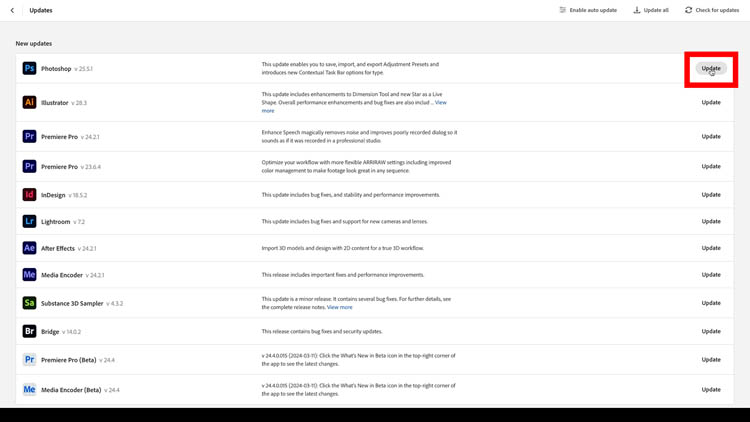Click the Enhance Speech description text
This screenshot has height=422, width=750.
pyautogui.click(x=359, y=136)
